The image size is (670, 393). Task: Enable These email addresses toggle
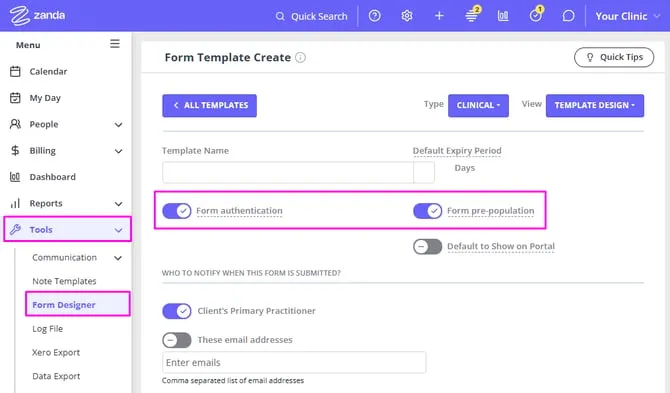coord(176,340)
